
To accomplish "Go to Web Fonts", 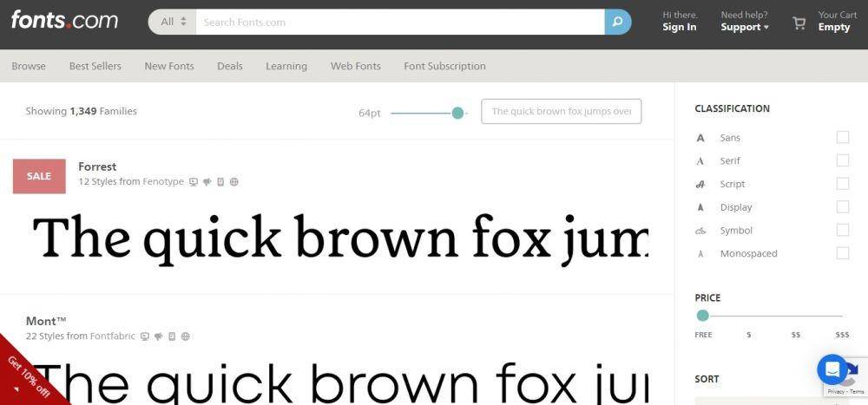I will click(355, 66).
